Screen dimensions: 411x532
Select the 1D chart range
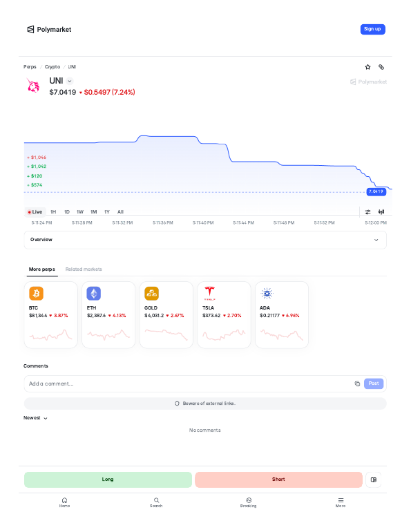click(x=67, y=211)
